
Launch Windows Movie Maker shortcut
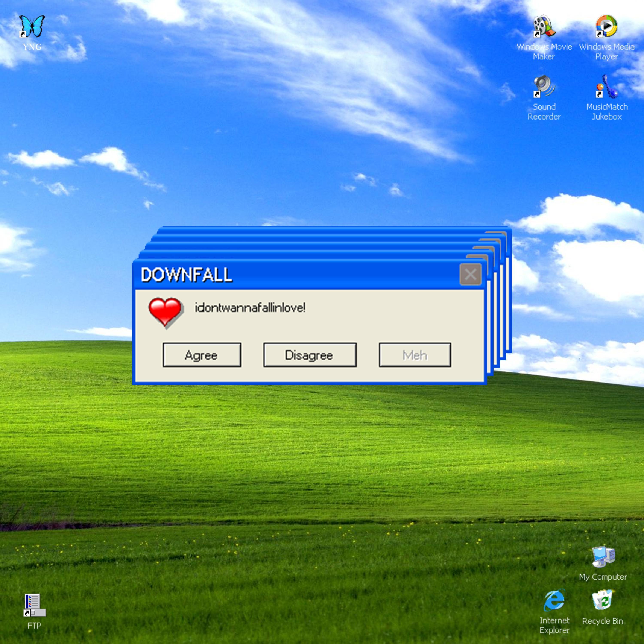[x=544, y=26]
